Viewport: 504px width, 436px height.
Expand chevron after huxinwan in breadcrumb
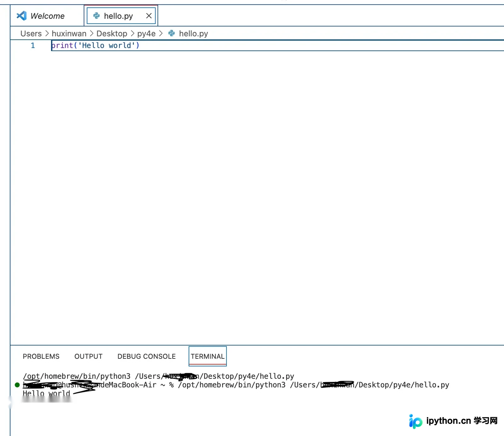tap(91, 33)
